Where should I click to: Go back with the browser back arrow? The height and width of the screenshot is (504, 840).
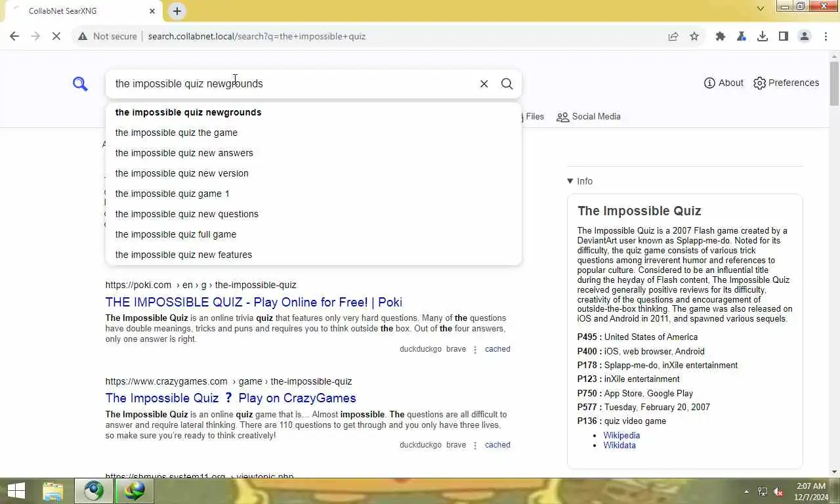tap(14, 36)
